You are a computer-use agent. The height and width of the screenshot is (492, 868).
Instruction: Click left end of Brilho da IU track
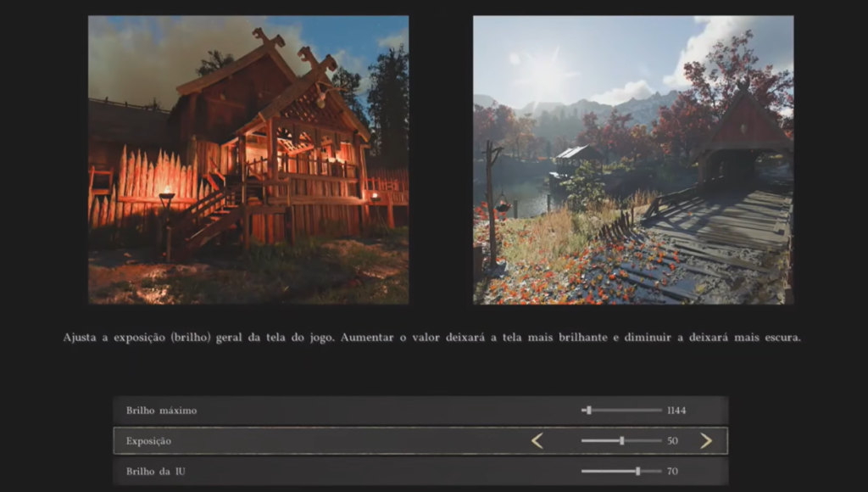click(x=584, y=472)
